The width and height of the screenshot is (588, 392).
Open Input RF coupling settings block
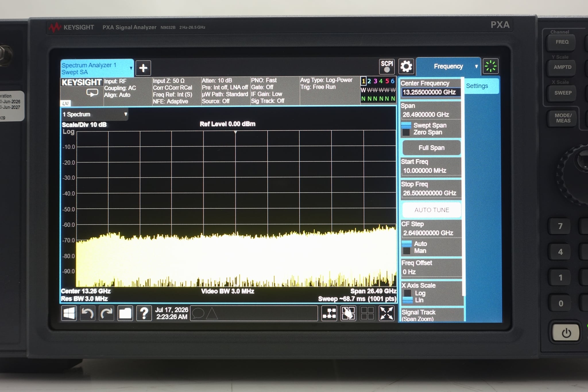click(x=128, y=91)
